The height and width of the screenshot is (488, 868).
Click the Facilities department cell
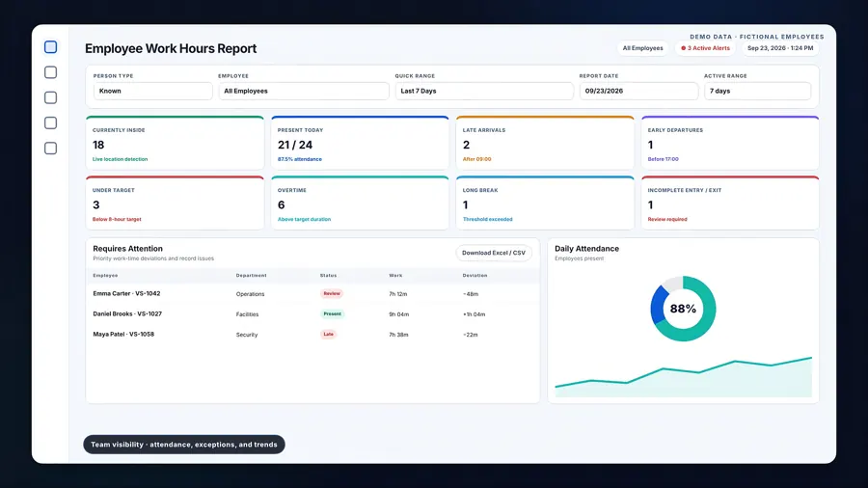(248, 314)
